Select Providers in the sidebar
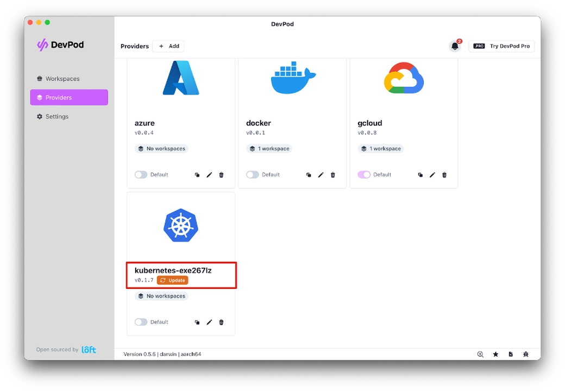Screen dimensions: 565x392 pyautogui.click(x=69, y=97)
